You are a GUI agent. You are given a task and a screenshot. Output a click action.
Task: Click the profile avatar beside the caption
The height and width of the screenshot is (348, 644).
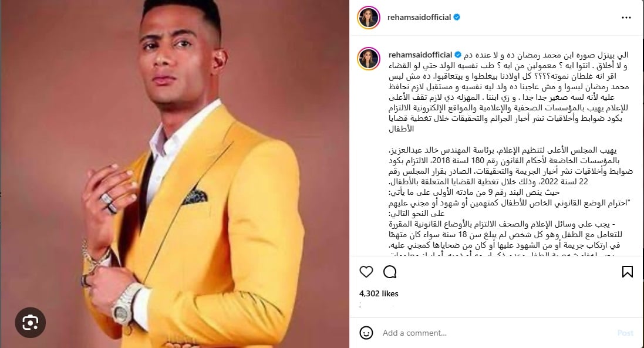coord(369,58)
